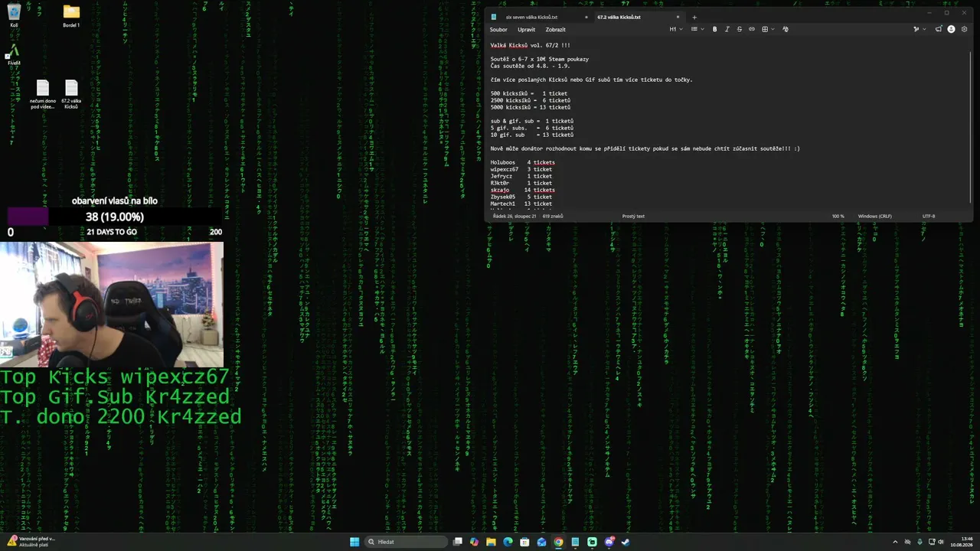
Task: Click the Řádek 26, sloupec 21 status
Action: [514, 216]
